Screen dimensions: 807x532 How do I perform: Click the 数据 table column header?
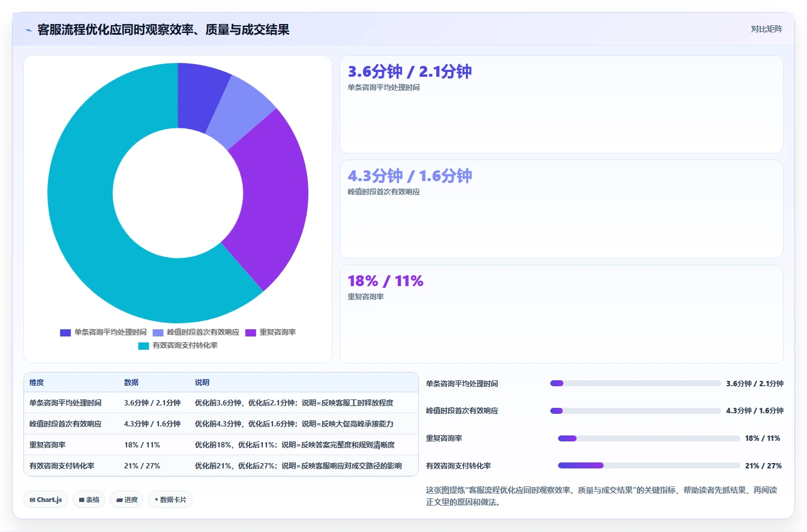[x=131, y=383]
